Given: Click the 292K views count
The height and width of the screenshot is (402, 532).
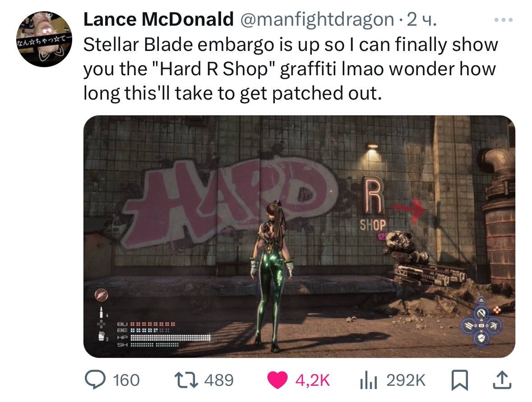Looking at the screenshot, I should coord(406,380).
